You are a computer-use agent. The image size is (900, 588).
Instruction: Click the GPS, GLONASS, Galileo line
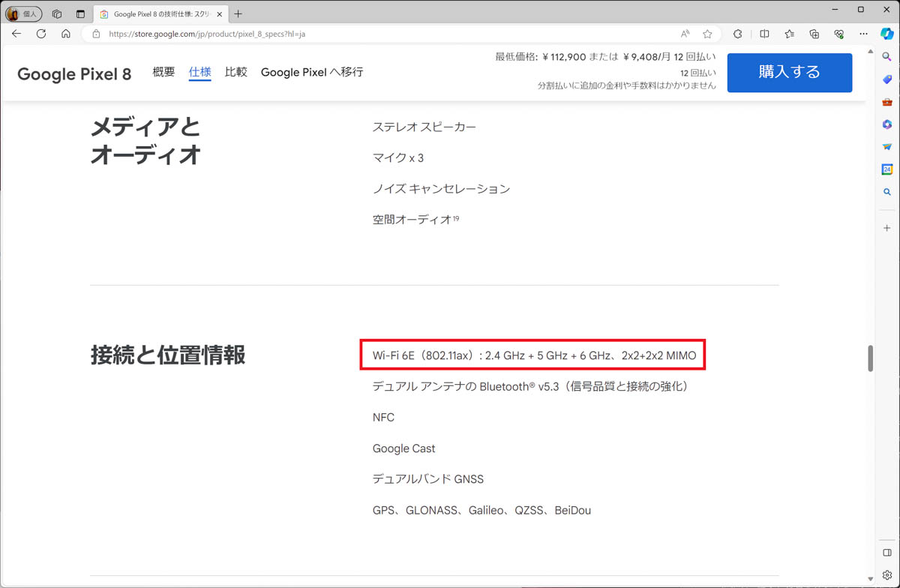click(x=481, y=511)
